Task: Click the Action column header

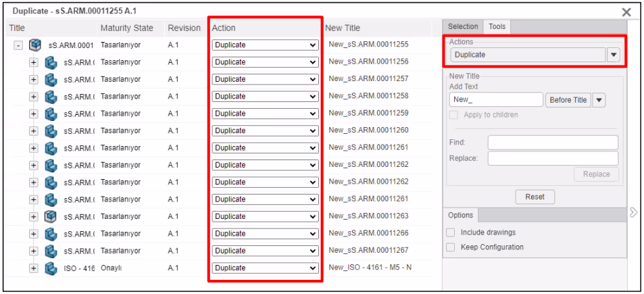Action: point(224,28)
